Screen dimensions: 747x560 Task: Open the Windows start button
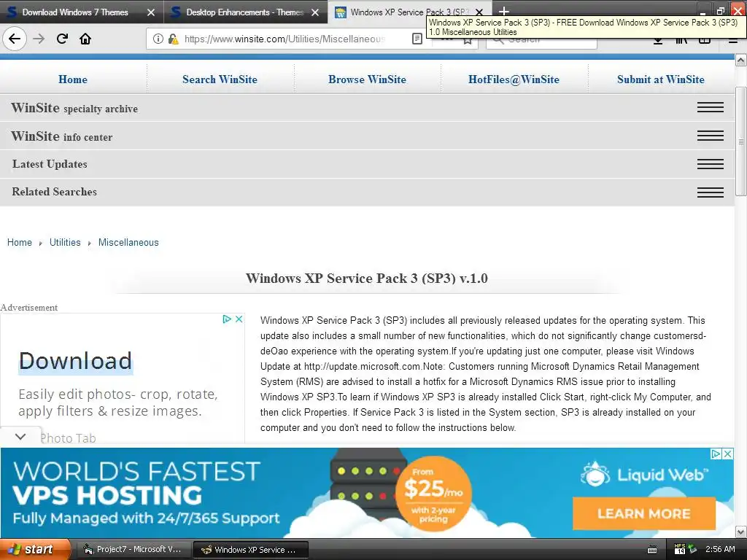[35, 549]
